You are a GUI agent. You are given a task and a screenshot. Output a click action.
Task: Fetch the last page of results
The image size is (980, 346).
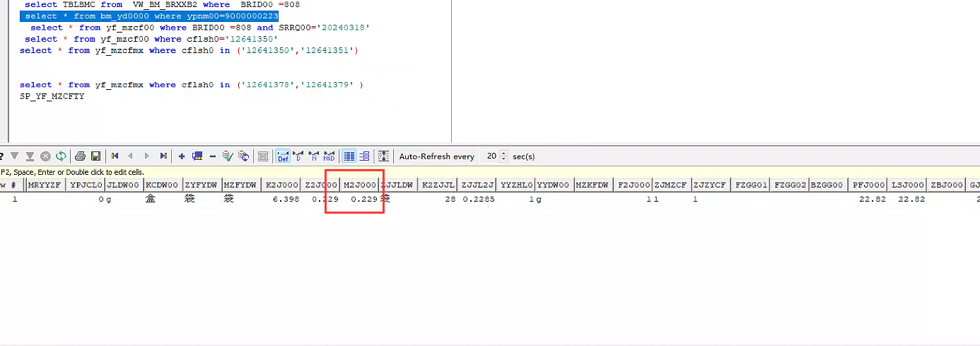[30, 156]
